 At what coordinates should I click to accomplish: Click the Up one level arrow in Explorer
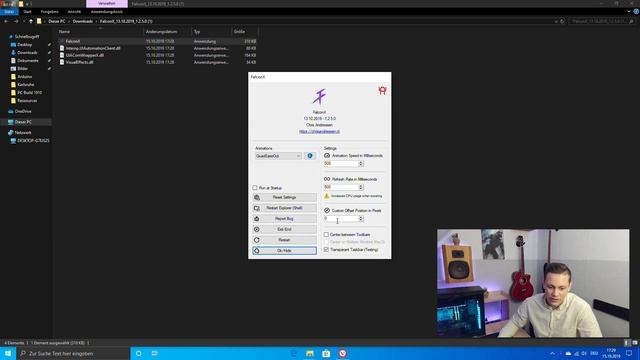(31, 21)
